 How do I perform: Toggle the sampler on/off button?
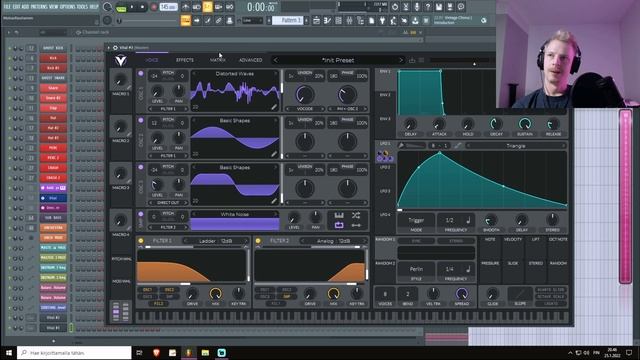tap(141, 214)
